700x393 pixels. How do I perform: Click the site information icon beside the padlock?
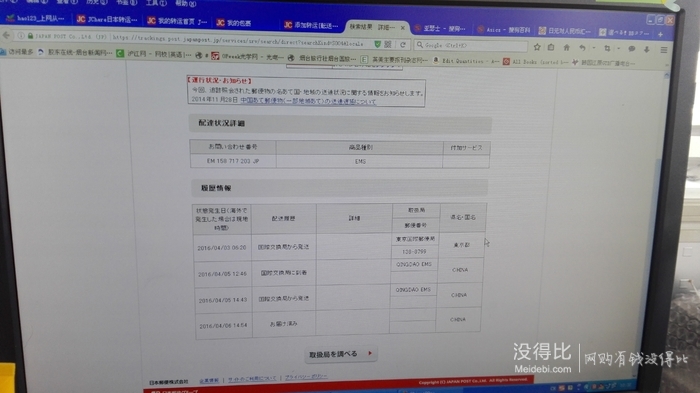pos(21,35)
